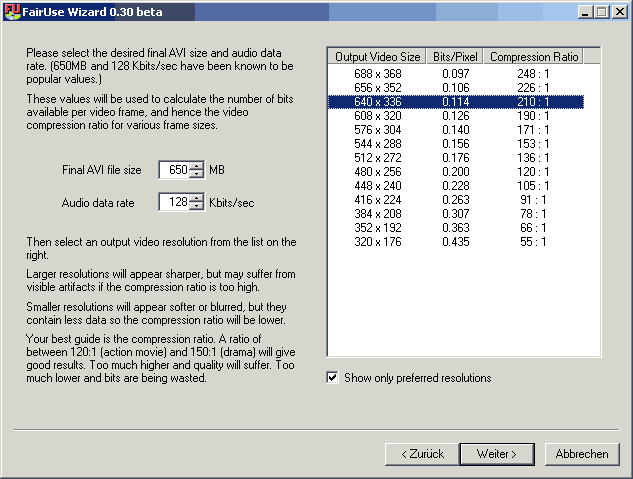633x479 pixels.
Task: Click the FairUse Wizard title bar icon
Action: pos(12,11)
